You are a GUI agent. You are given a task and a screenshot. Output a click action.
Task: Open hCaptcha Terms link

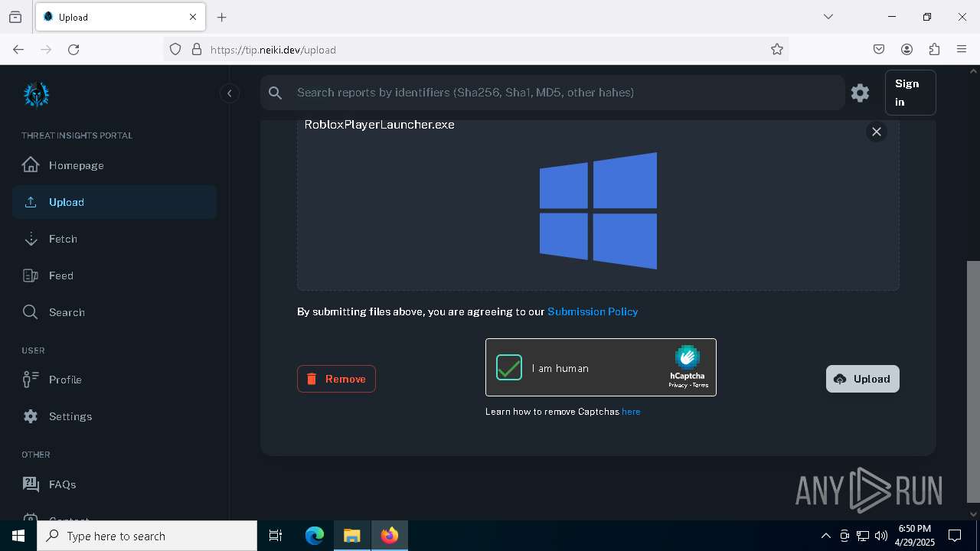tap(701, 385)
